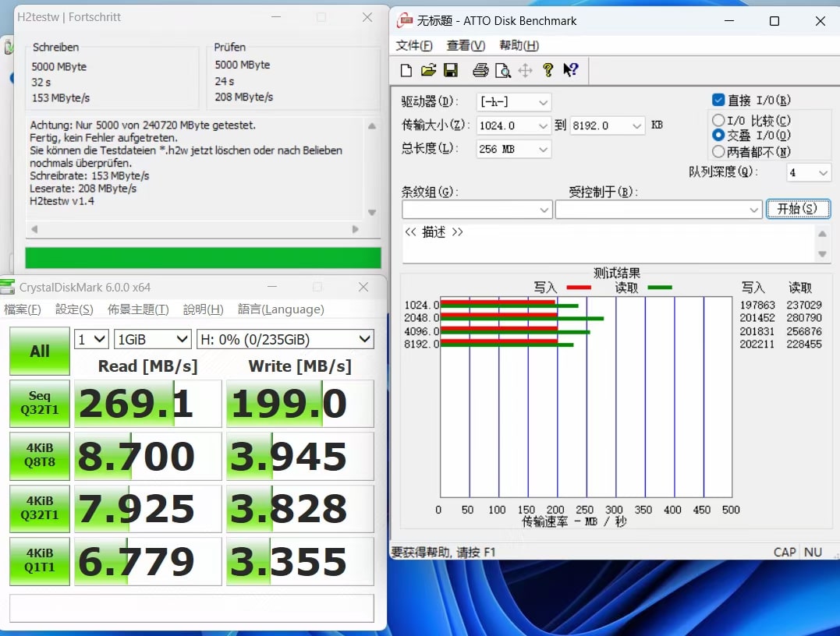Click the green All button
This screenshot has width=840, height=636.
40,352
